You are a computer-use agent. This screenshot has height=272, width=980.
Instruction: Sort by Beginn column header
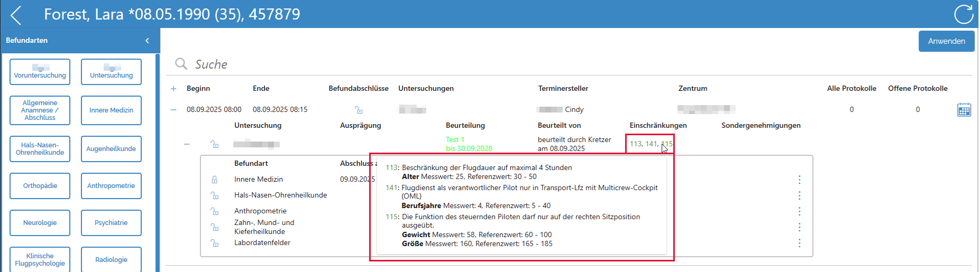[198, 89]
